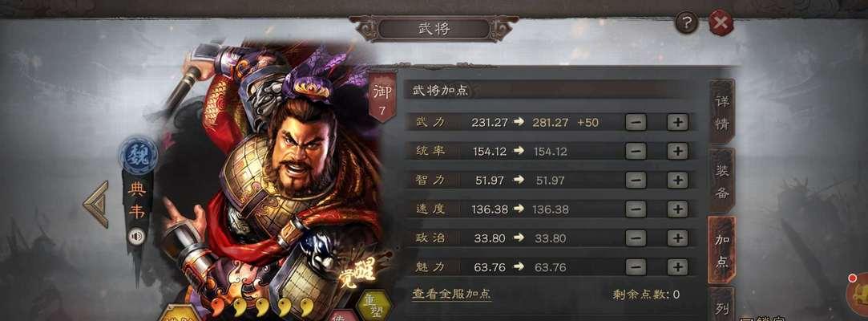Increase 统率 with plus button
Screen dimensions: 868x321
coord(677,151)
